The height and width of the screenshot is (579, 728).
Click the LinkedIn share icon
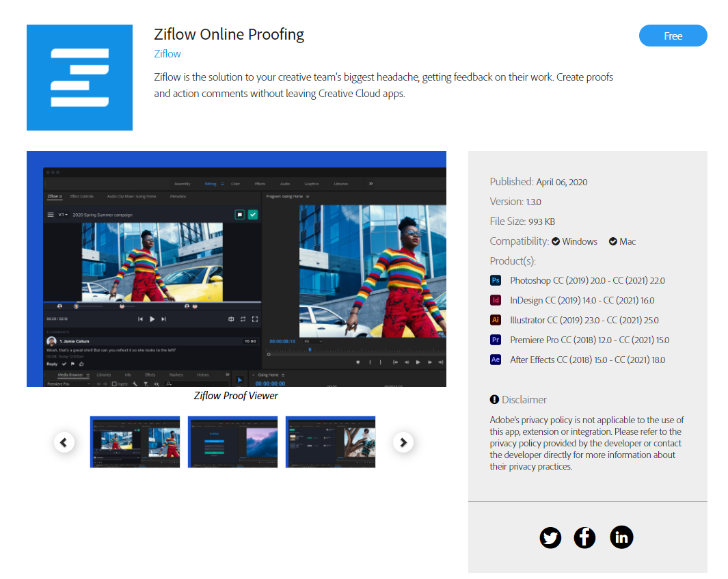click(x=621, y=537)
